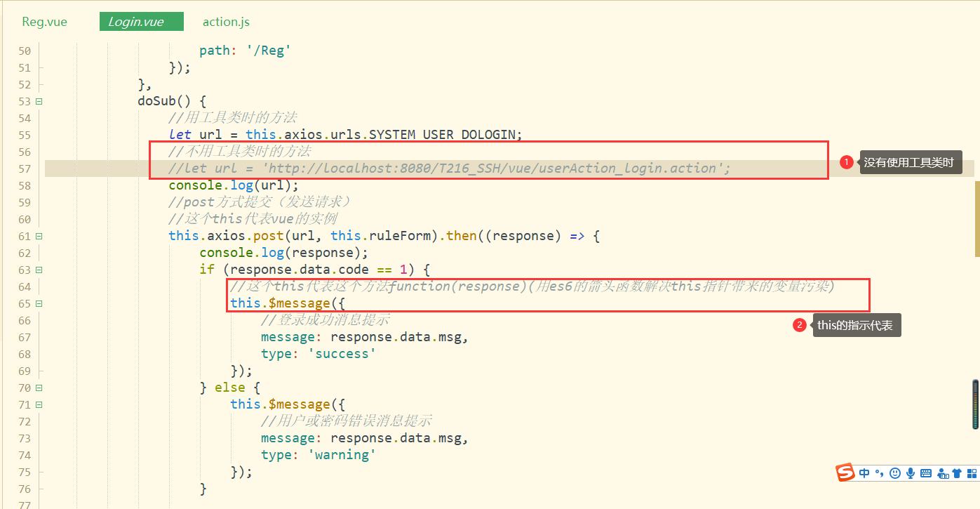
Task: Open Sogou user account icon
Action: pos(943,473)
